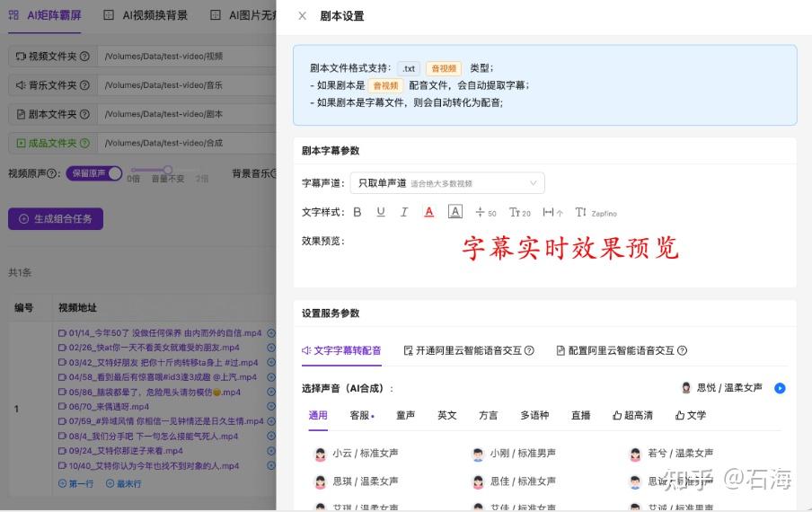Show help for 配置阿里云智能语音交互
The height and width of the screenshot is (512, 812).
(682, 350)
